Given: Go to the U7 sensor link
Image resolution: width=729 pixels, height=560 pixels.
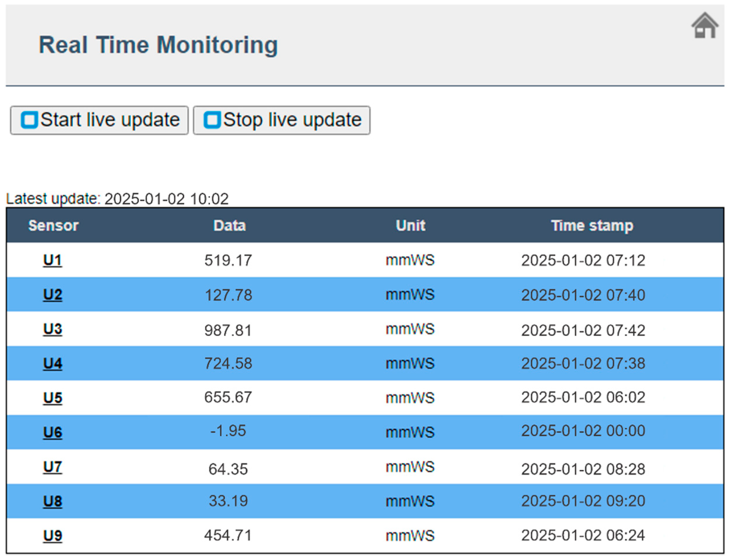Looking at the screenshot, I should click(x=52, y=467).
